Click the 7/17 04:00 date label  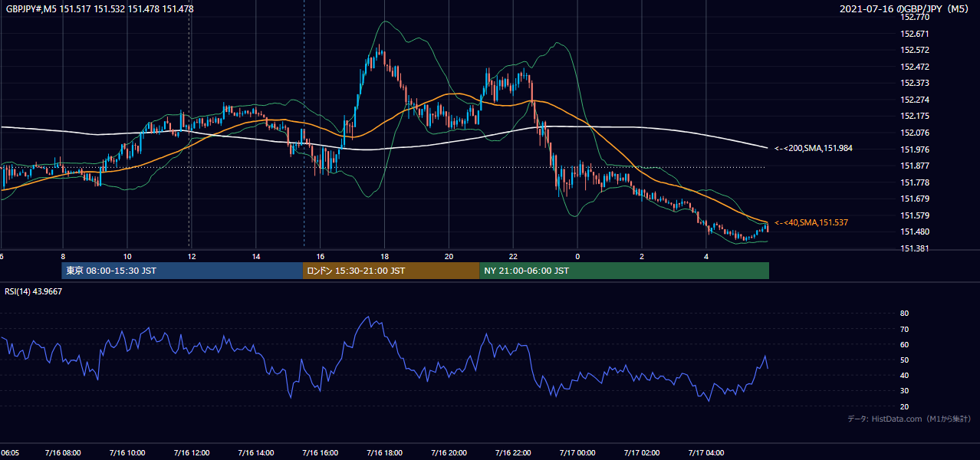706,452
